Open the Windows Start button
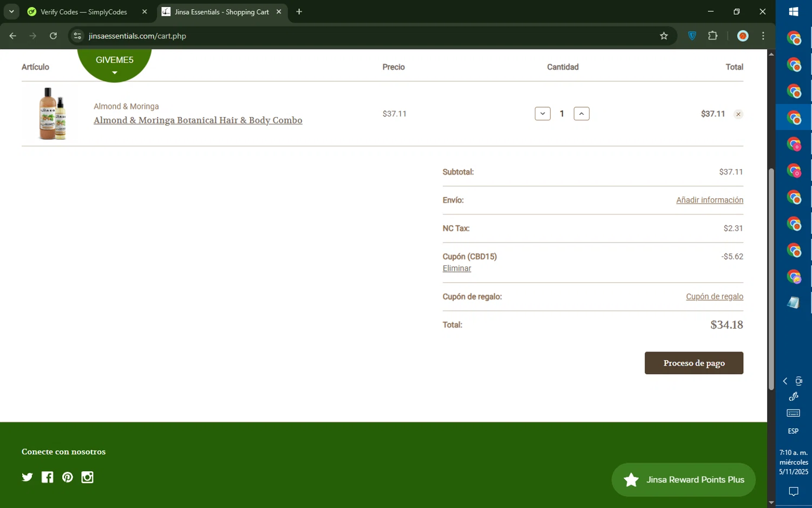The image size is (812, 508). click(x=794, y=12)
